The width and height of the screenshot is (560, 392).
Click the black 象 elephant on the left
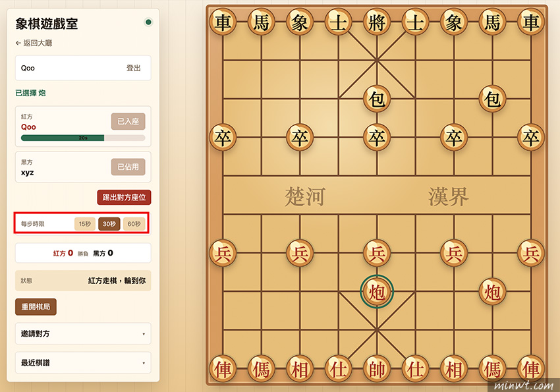pyautogui.click(x=300, y=22)
